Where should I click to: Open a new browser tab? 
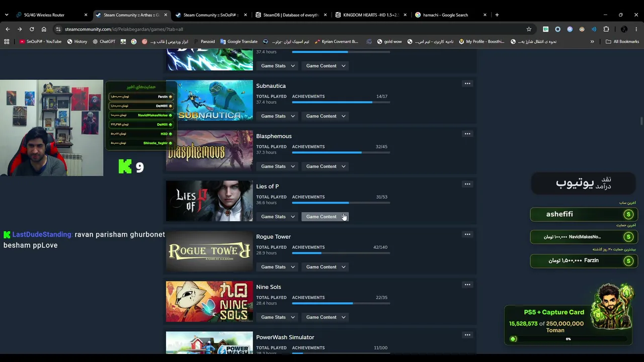point(497,15)
